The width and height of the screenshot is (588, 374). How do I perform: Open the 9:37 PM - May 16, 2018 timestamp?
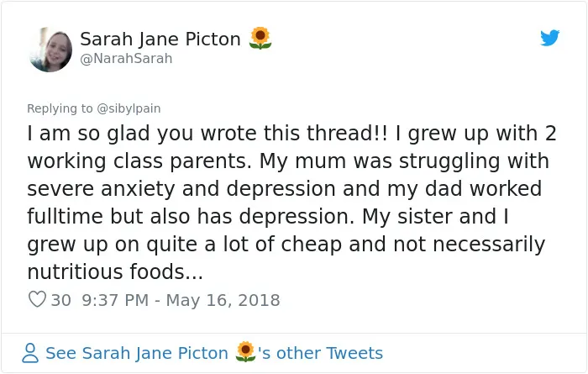tap(181, 300)
